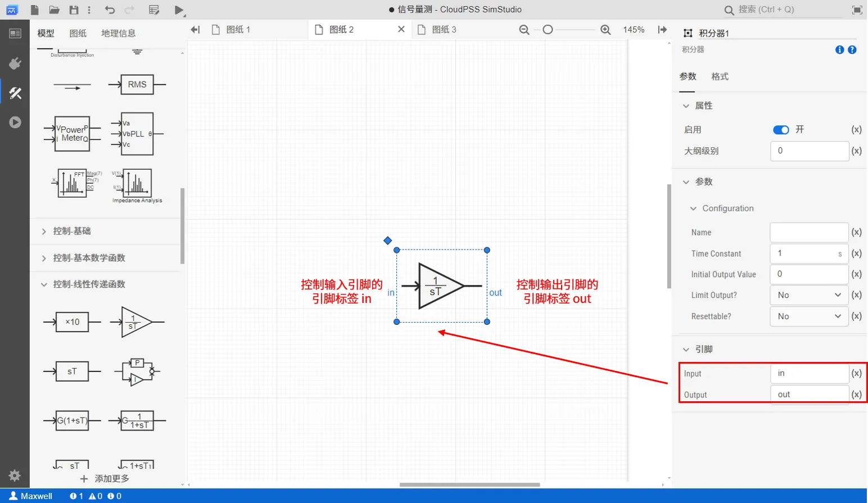Open the three-dot more options menu
The image size is (868, 503).
pos(89,10)
